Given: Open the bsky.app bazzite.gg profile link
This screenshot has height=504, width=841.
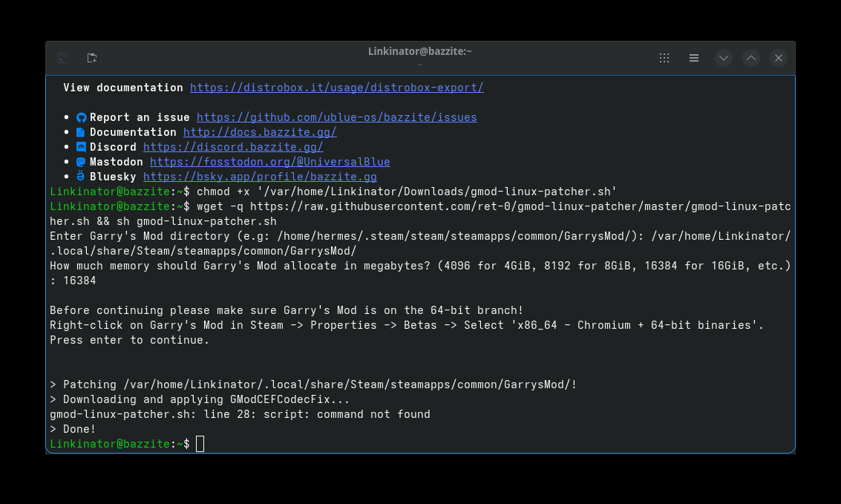Looking at the screenshot, I should point(260,177).
